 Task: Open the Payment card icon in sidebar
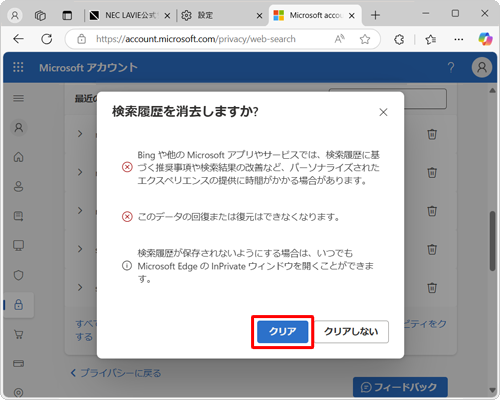coord(19,363)
